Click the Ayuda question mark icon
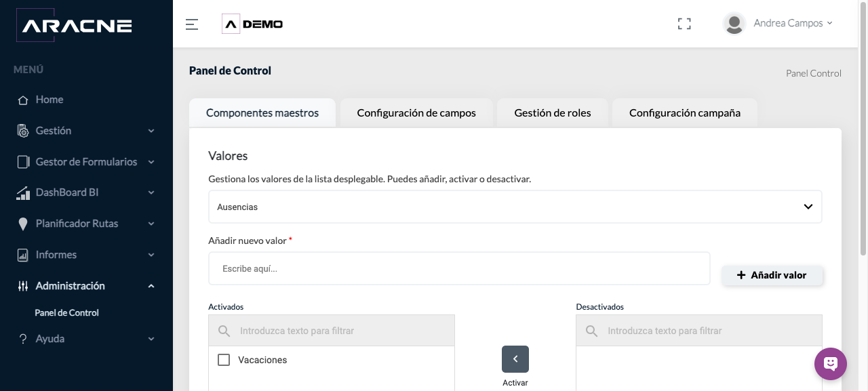The width and height of the screenshot is (868, 391). point(23,338)
